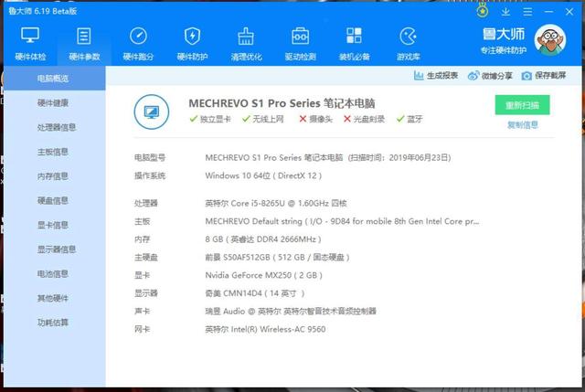Click the Nvidia GeForce MX250 graphics value
Screen dimensions: 585x392
click(264, 275)
